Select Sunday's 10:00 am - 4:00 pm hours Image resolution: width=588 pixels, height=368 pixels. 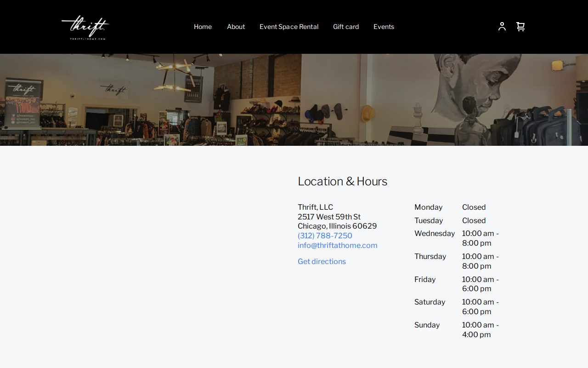coord(481,330)
